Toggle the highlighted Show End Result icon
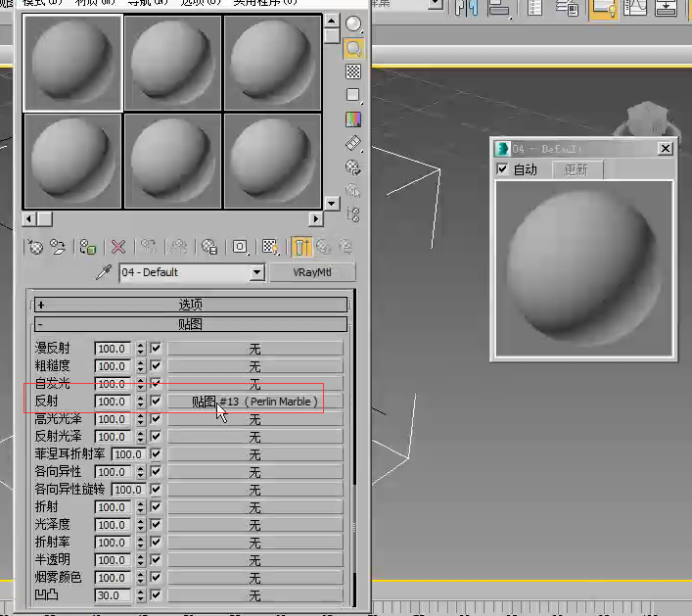This screenshot has height=616, width=692. tap(301, 247)
